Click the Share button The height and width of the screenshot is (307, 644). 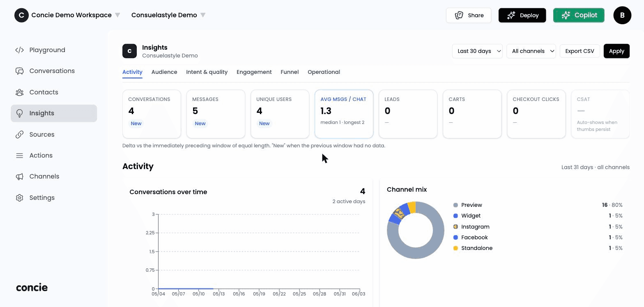[x=469, y=15]
